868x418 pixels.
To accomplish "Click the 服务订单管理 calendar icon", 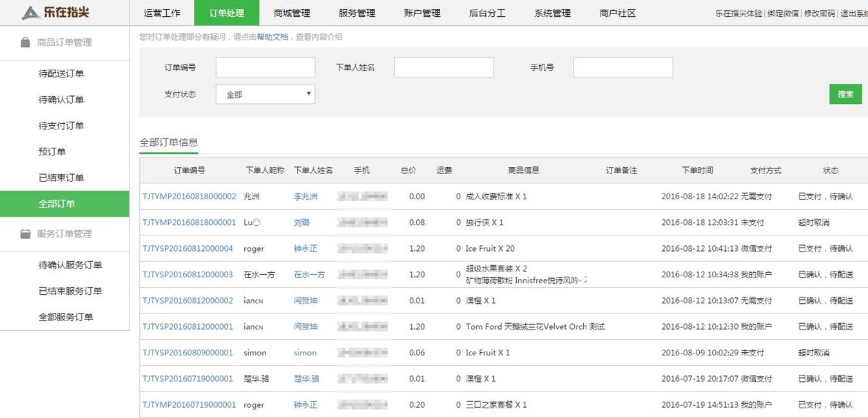I will coord(25,234).
